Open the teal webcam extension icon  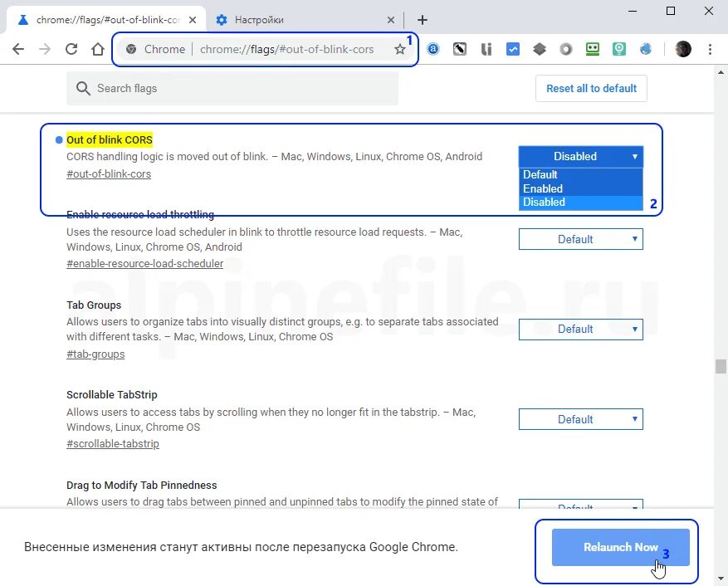619,49
